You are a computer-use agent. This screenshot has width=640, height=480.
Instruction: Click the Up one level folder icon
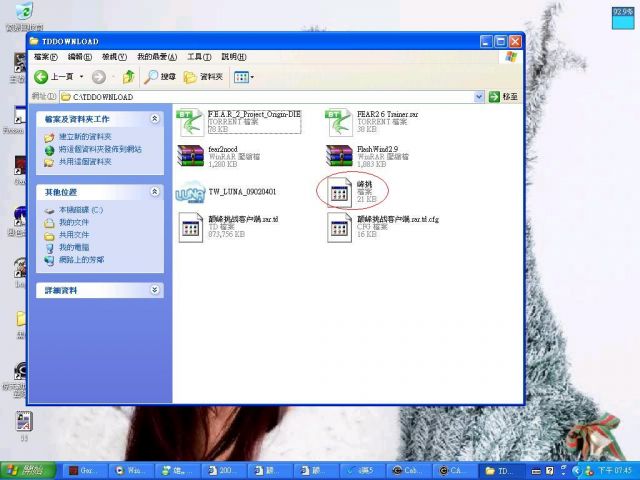coord(128,77)
